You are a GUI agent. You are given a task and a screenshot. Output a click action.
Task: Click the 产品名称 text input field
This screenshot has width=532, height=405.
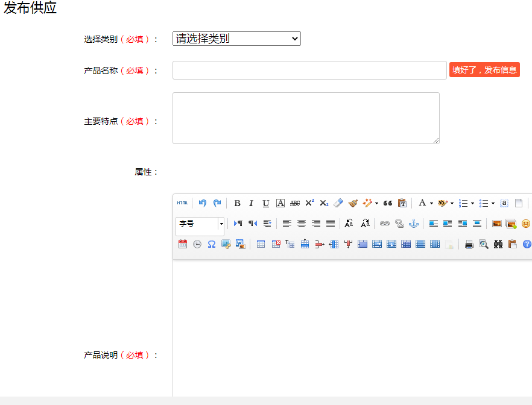(309, 70)
